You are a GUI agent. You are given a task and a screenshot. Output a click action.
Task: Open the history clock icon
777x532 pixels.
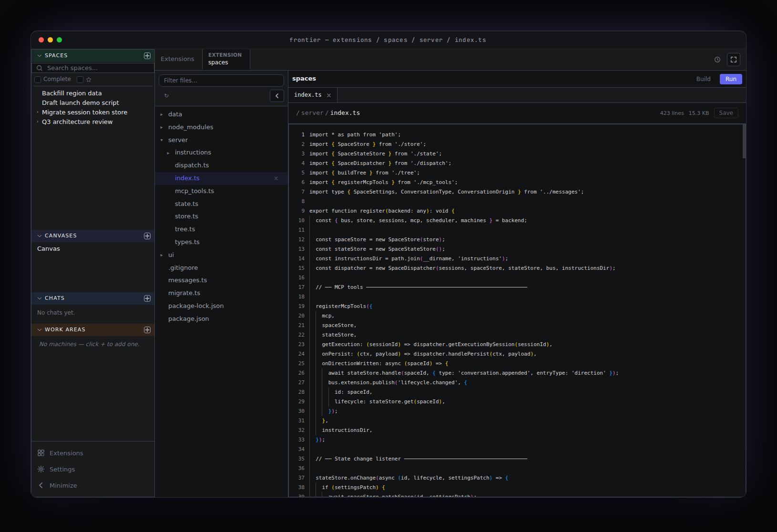[x=717, y=60]
